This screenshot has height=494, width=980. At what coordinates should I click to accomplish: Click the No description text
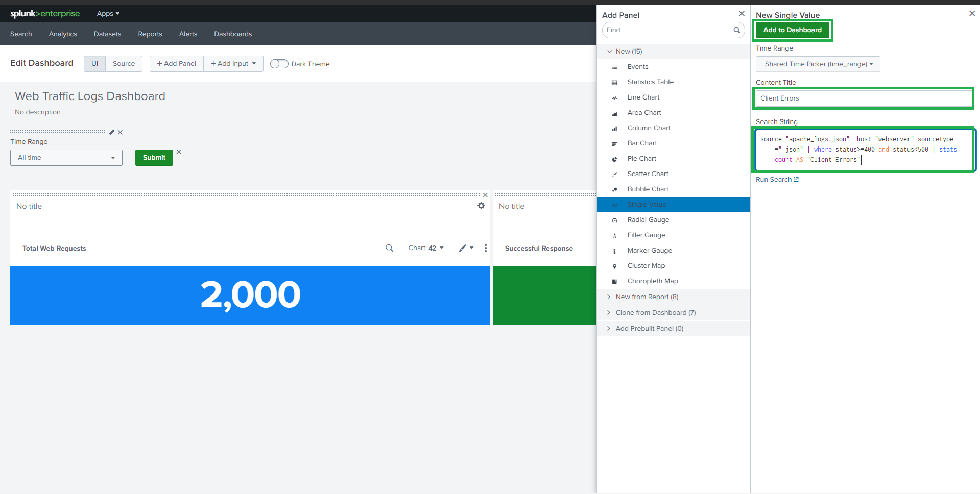(x=38, y=112)
